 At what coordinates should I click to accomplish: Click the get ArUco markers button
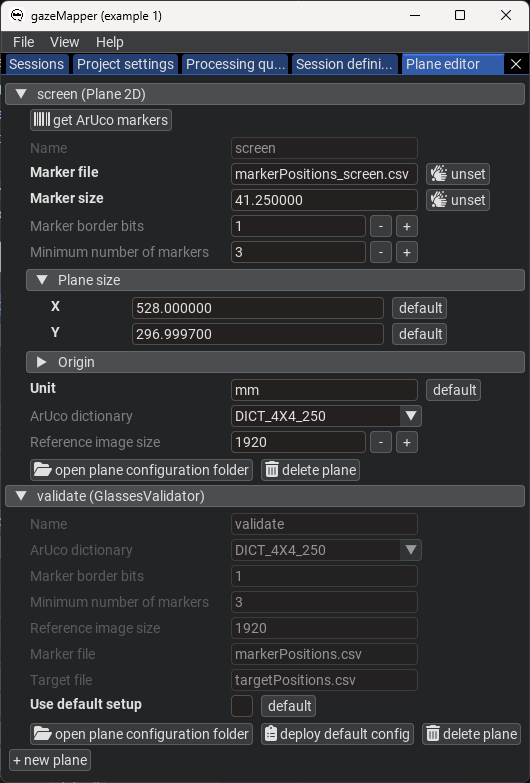pyautogui.click(x=101, y=120)
